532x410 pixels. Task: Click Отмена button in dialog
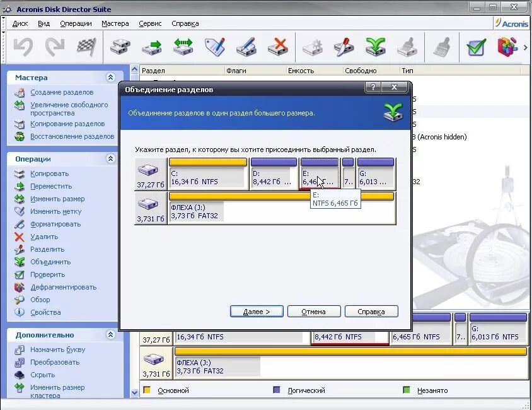tap(314, 312)
